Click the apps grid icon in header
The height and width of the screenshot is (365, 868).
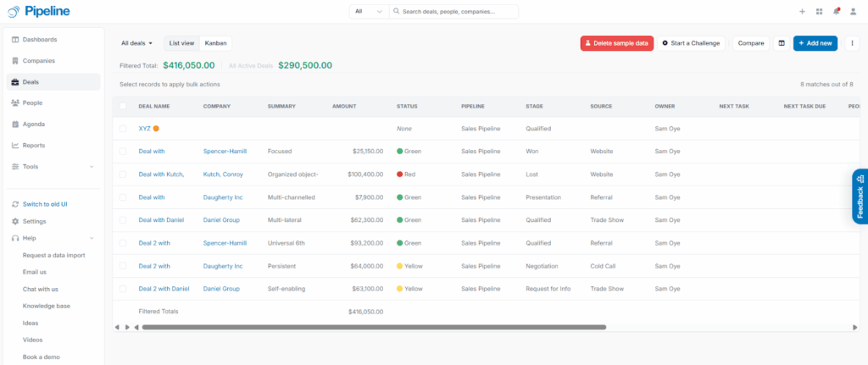(x=819, y=12)
